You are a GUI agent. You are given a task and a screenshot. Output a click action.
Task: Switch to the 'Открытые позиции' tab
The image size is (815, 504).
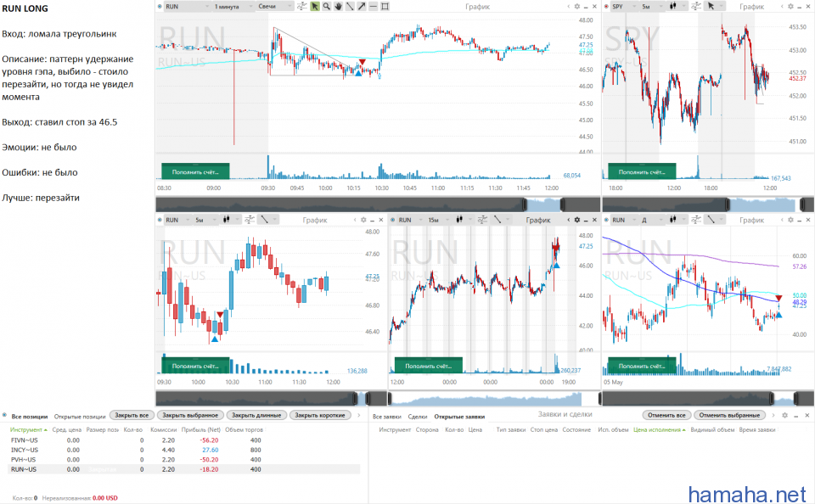pos(80,417)
